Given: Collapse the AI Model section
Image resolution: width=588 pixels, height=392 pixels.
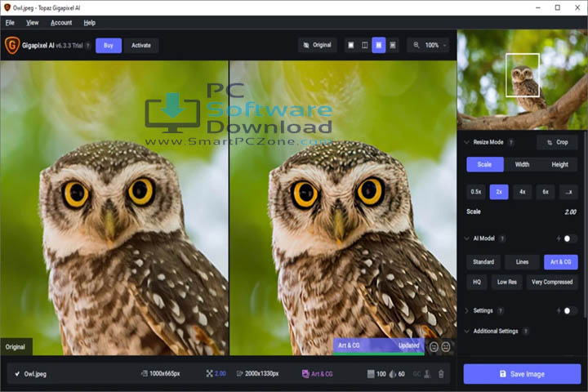Looking at the screenshot, I should tap(466, 238).
